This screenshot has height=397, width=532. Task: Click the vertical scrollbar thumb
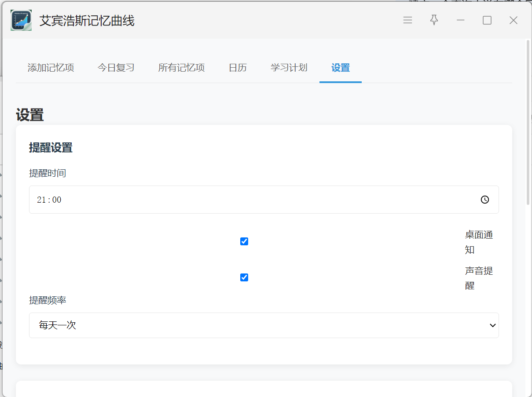click(528, 122)
